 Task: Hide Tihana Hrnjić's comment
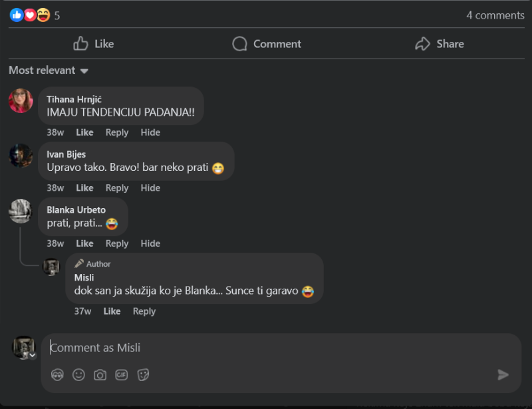pos(150,132)
